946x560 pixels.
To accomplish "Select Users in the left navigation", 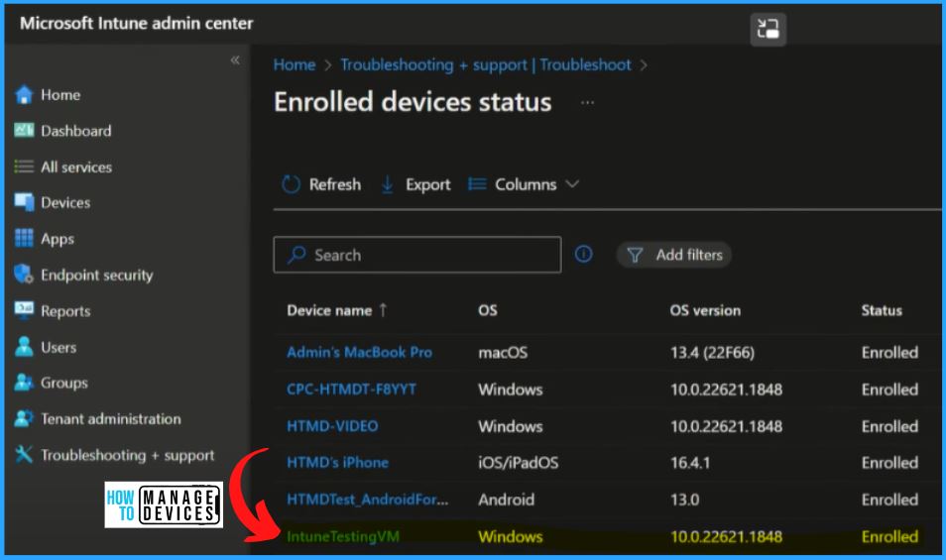I will click(x=59, y=347).
